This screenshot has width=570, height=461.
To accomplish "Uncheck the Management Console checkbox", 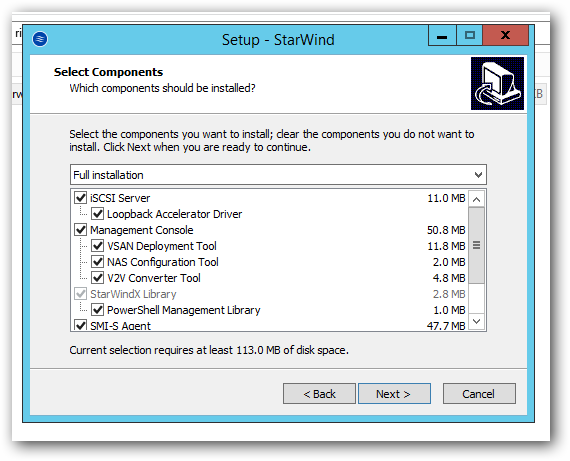I will point(80,230).
